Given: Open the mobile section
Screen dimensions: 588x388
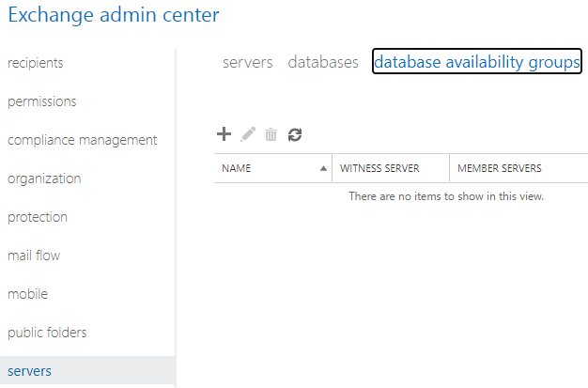Looking at the screenshot, I should pyautogui.click(x=28, y=294).
